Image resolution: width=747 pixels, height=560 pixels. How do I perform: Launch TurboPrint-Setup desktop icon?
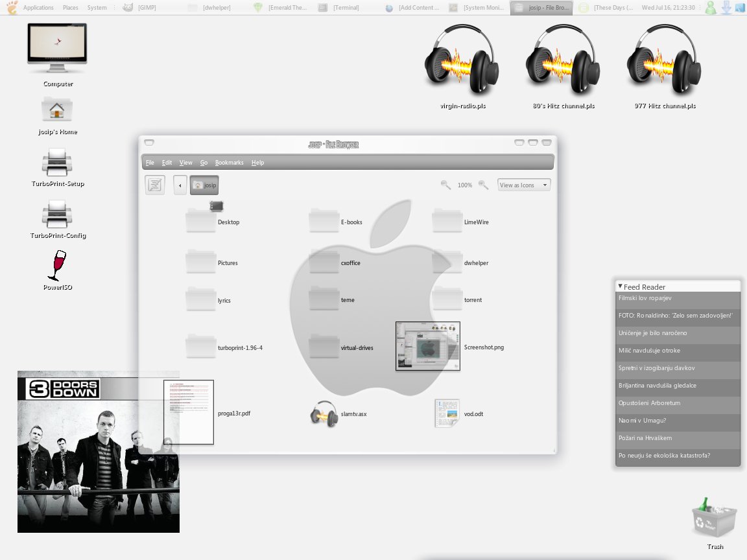[56, 162]
